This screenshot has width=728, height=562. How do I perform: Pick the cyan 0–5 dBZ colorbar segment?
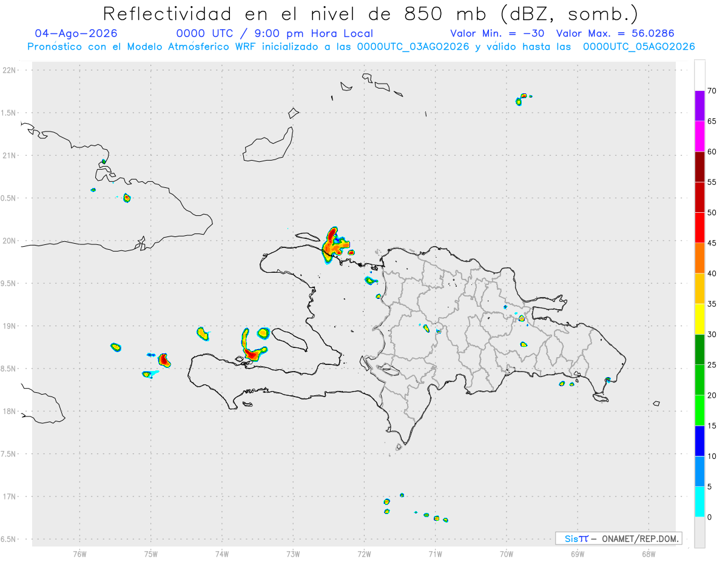699,502
